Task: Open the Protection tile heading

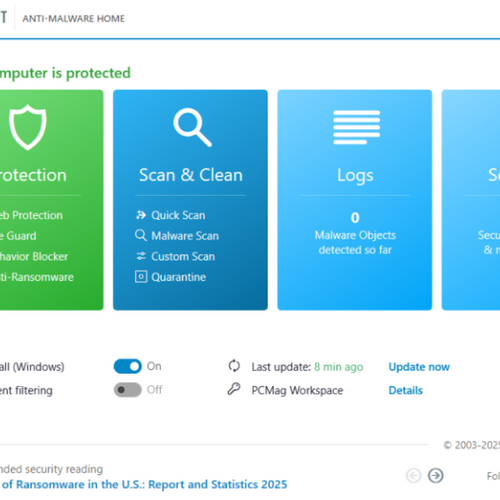Action: pos(33,175)
